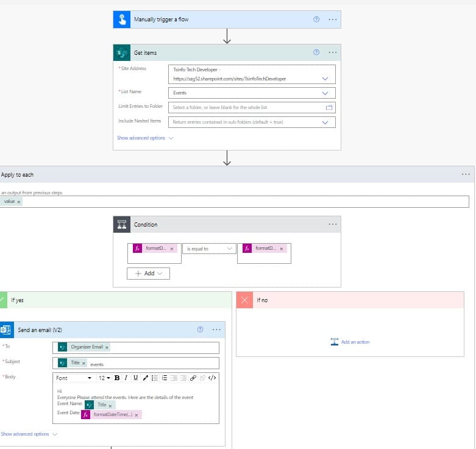Toggle italic in the email body toolbar
This screenshot has width=476, height=449.
126,378
